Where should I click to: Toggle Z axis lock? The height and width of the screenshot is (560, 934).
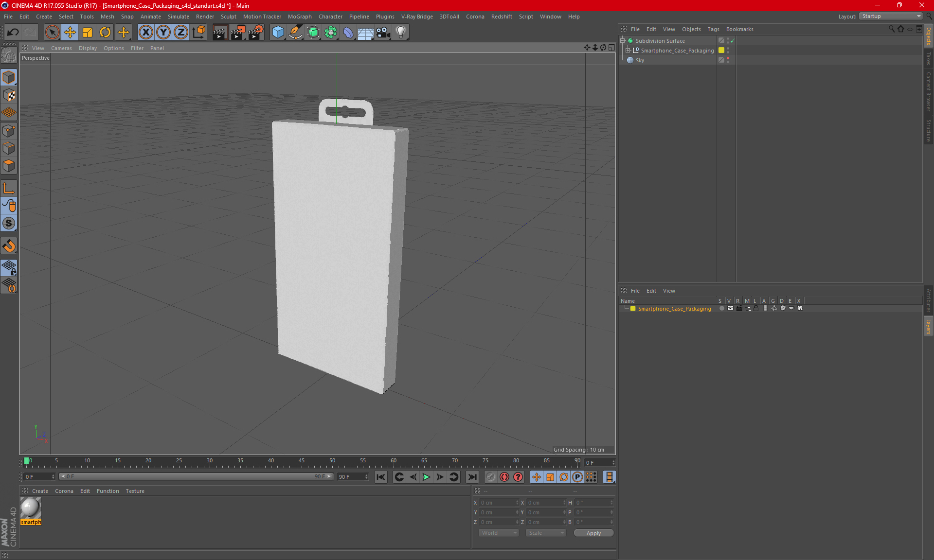pyautogui.click(x=181, y=33)
